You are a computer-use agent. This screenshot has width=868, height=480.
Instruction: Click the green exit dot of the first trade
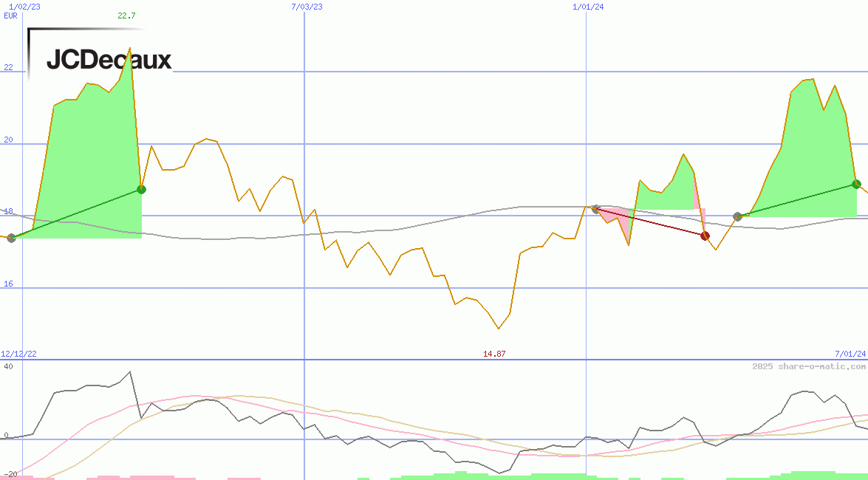click(142, 190)
